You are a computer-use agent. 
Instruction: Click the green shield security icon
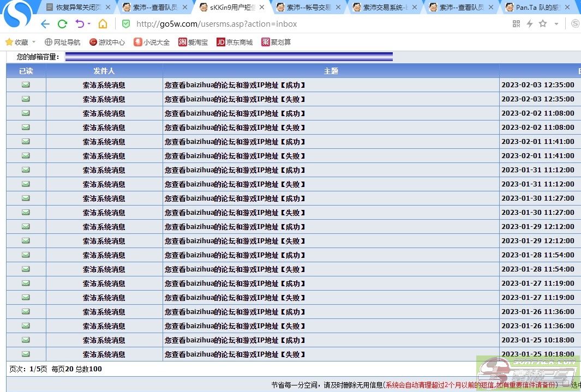[x=126, y=24]
